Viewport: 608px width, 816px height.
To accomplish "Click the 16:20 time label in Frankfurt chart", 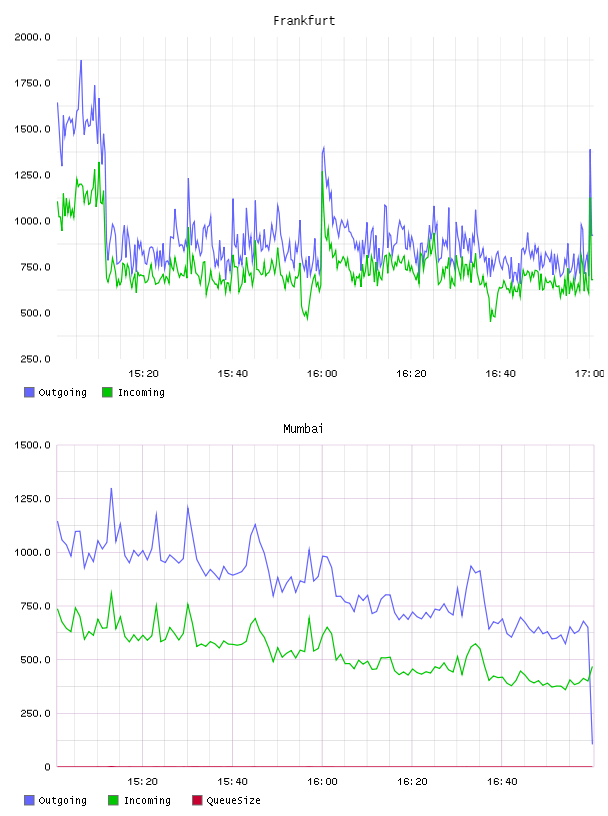I will click(x=411, y=374).
